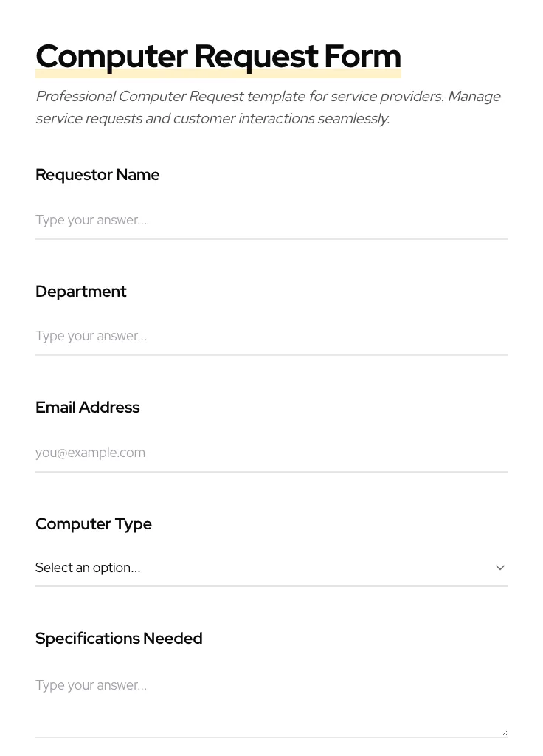
Task: Click the Specifications "Type your answer…" placeholder
Action: pos(91,685)
